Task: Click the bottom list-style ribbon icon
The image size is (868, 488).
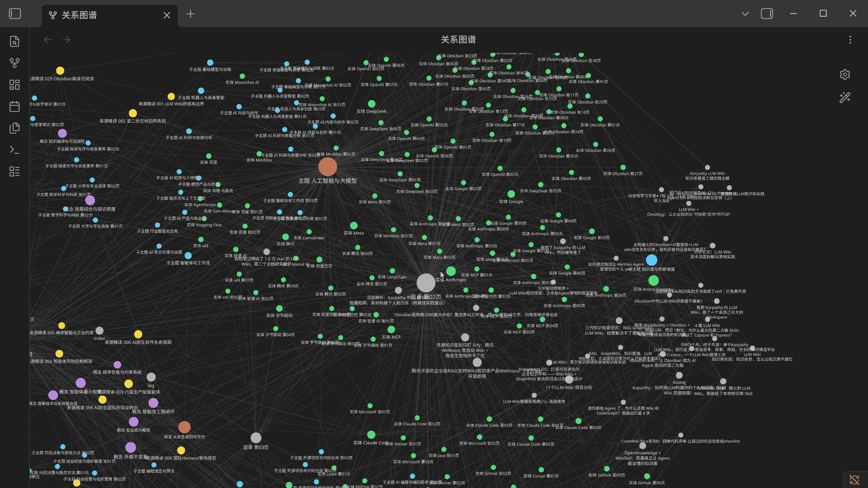Action: point(15,172)
